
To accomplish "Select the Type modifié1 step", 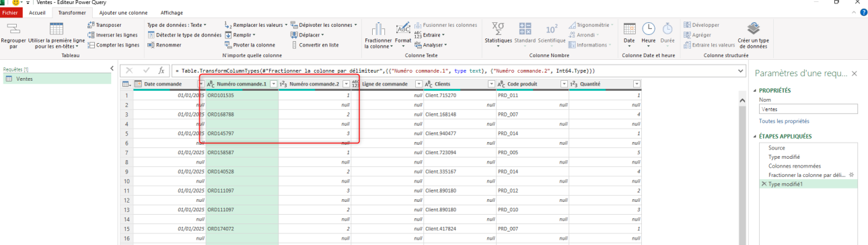I will pos(807,184).
